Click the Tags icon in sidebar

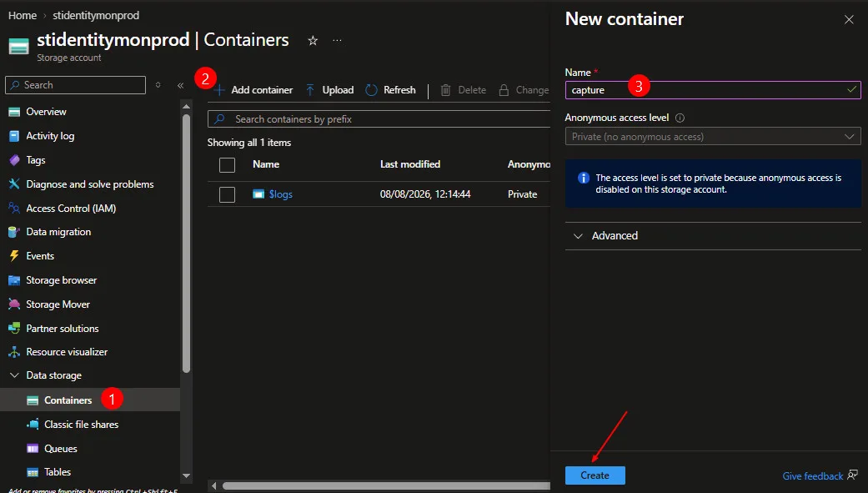pyautogui.click(x=14, y=160)
